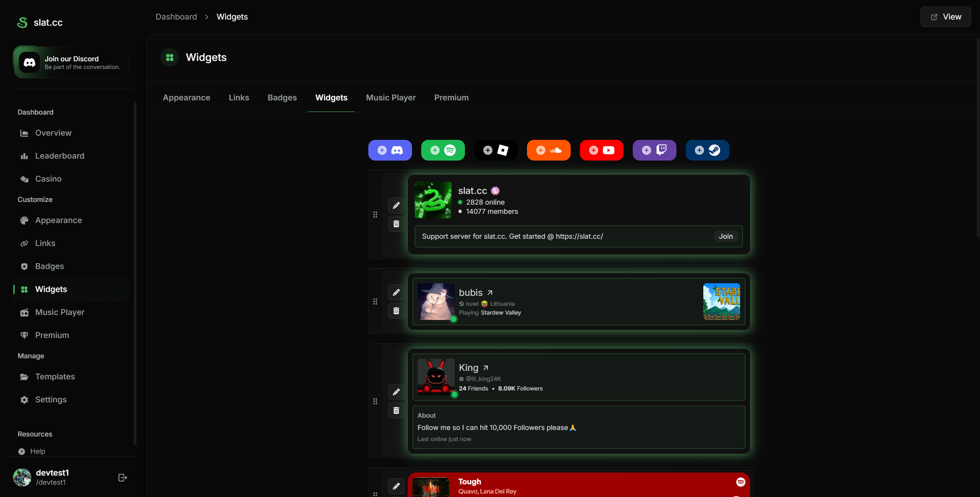
Task: Open Templates in the sidebar
Action: point(71,377)
